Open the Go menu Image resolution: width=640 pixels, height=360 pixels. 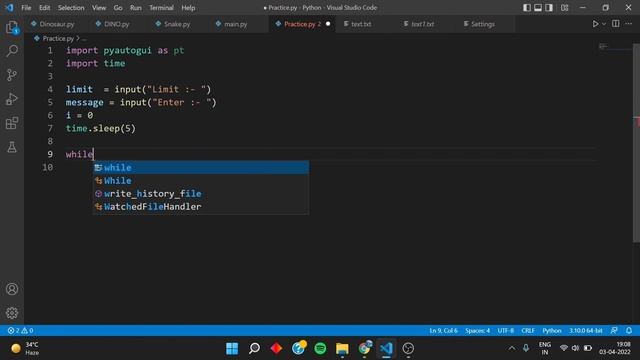[x=118, y=8]
